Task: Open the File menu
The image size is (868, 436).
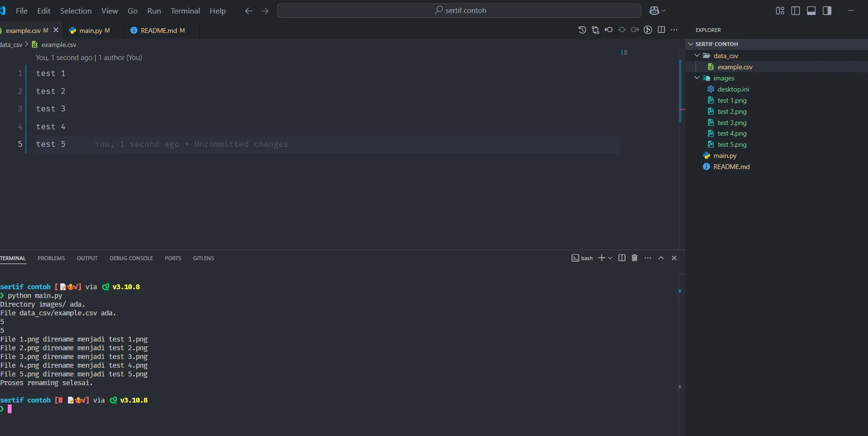Action: point(22,11)
